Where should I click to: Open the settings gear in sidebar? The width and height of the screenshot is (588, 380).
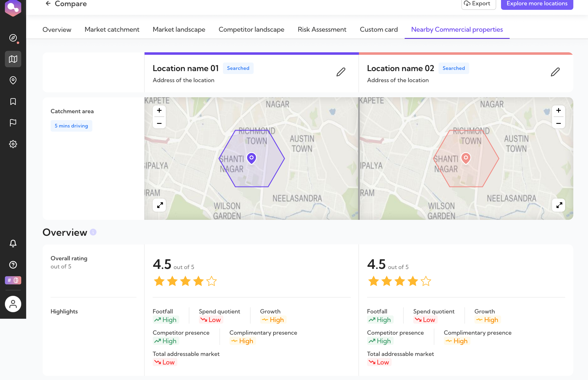[x=13, y=144]
